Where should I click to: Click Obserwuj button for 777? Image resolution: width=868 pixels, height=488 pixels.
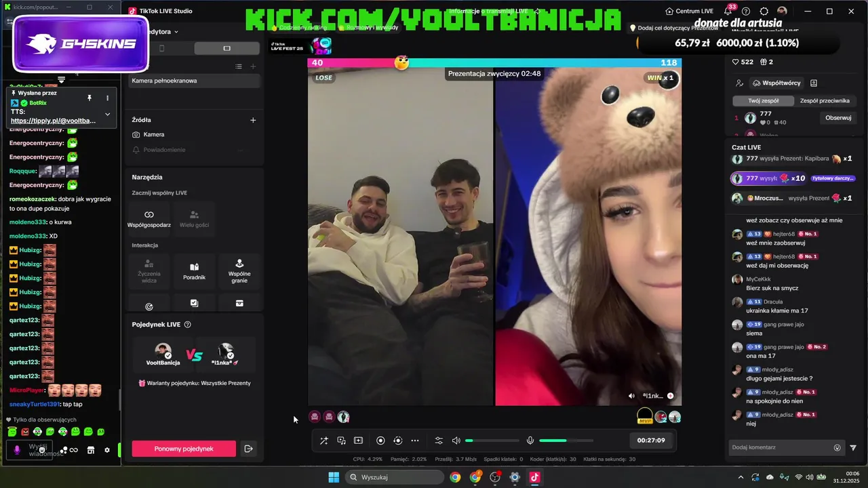[x=838, y=118]
